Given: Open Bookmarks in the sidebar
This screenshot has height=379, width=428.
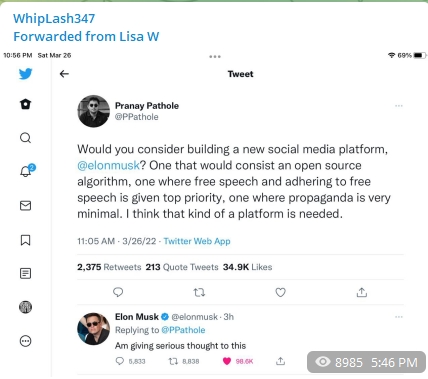Looking at the screenshot, I should [25, 240].
